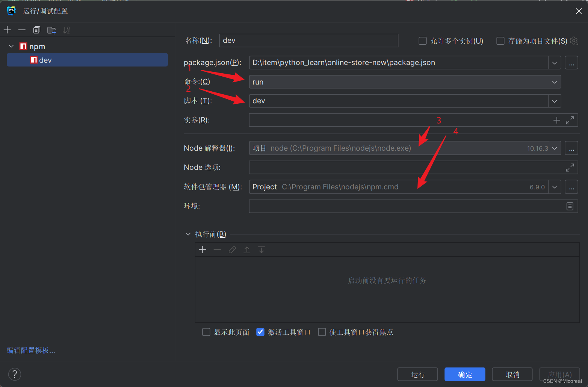Browse for package manager with ellipsis button

pyautogui.click(x=571, y=187)
